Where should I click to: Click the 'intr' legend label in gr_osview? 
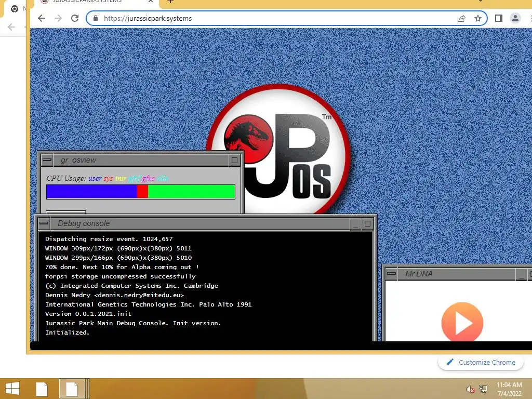(121, 179)
